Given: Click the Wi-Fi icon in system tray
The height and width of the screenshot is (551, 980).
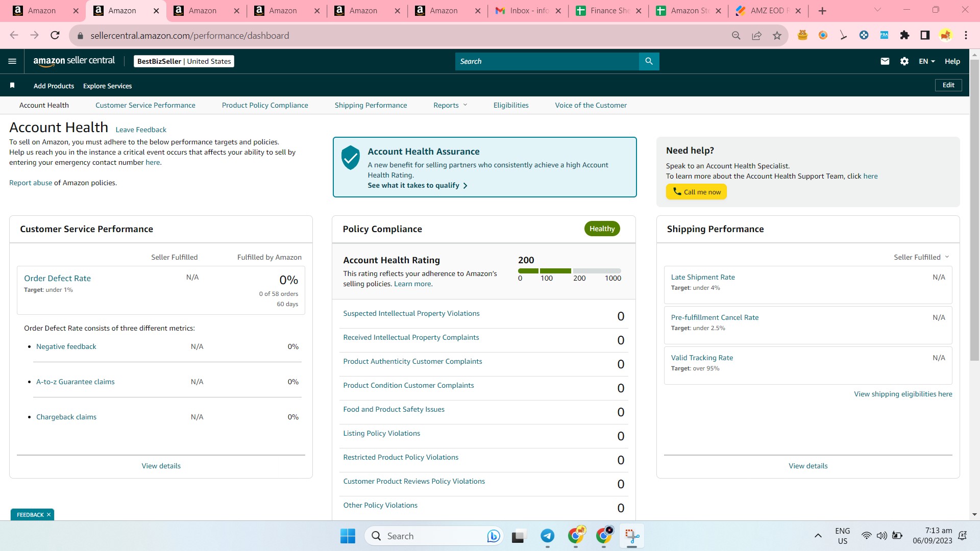Looking at the screenshot, I should 866,536.
